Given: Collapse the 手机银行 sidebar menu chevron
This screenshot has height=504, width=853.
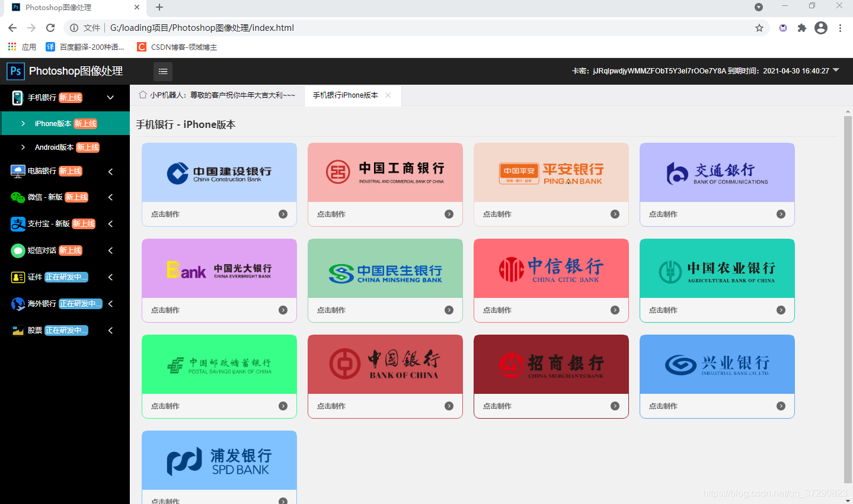Looking at the screenshot, I should pyautogui.click(x=110, y=98).
